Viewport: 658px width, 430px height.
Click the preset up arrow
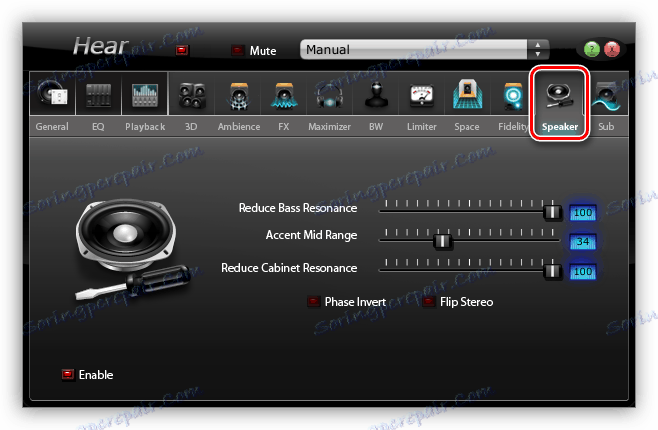tap(538, 44)
